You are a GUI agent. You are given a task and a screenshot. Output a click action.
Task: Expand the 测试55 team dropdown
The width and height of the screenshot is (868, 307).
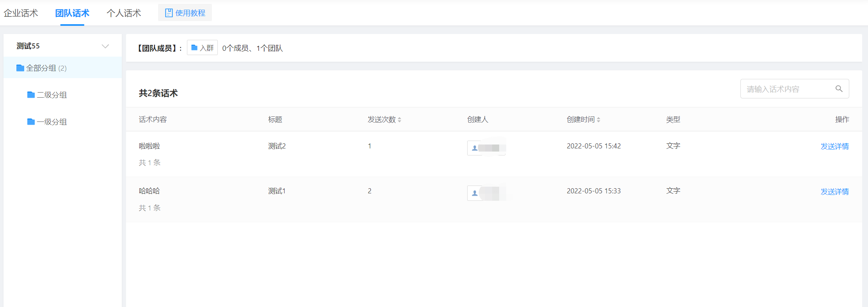point(105,46)
